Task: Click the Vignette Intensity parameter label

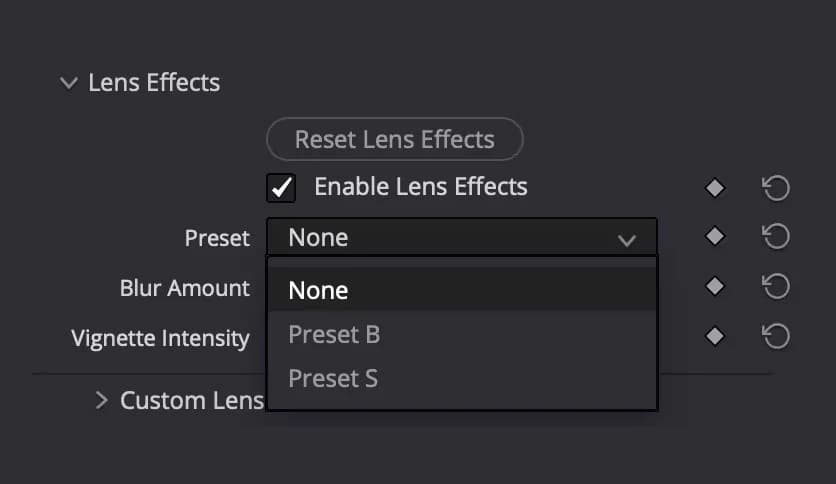Action: coord(160,338)
